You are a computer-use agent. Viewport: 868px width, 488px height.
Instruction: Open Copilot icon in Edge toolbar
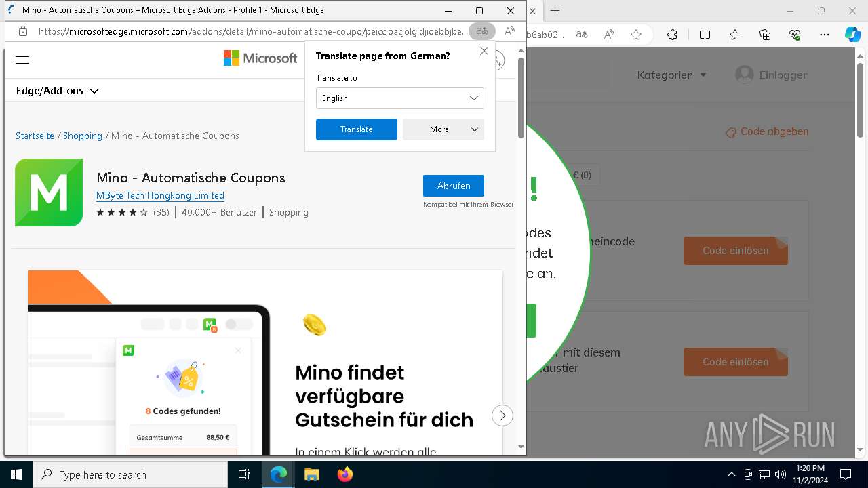[x=853, y=35]
